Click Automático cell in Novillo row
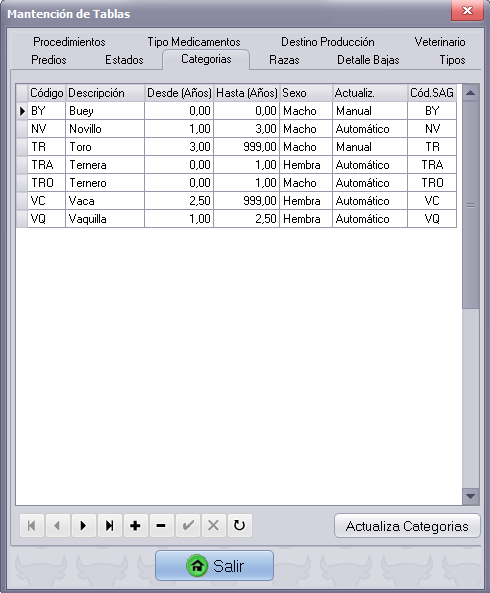Viewport: 490px width, 593px height. click(370, 129)
